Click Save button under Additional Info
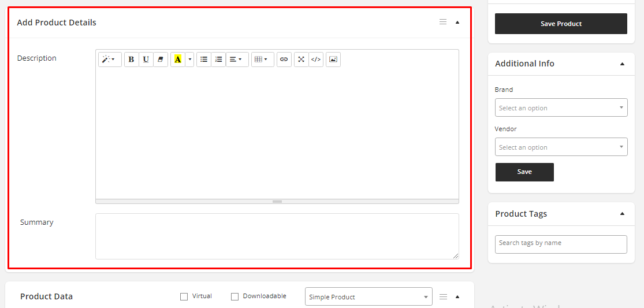Screen dimensions: 644x308 (x=524, y=172)
